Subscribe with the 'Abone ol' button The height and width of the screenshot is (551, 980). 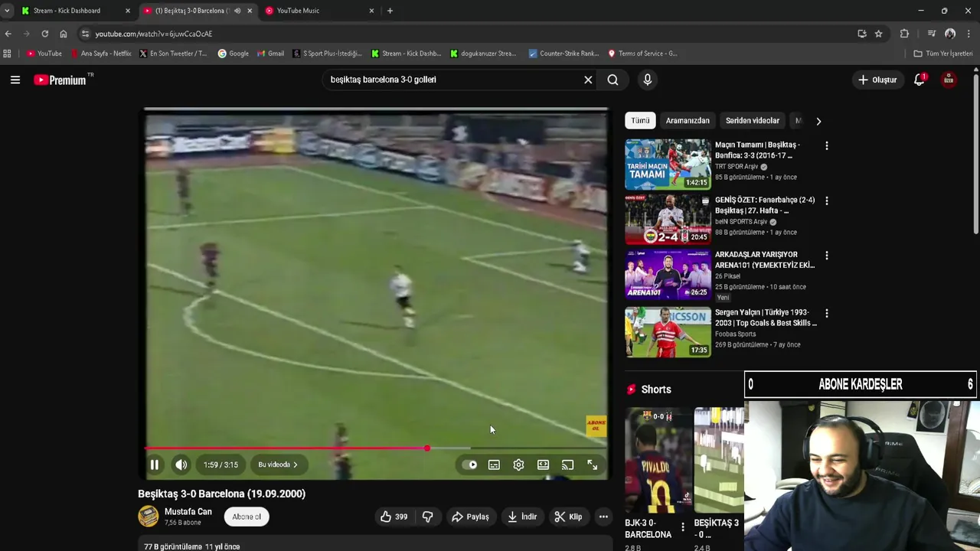[x=247, y=517]
